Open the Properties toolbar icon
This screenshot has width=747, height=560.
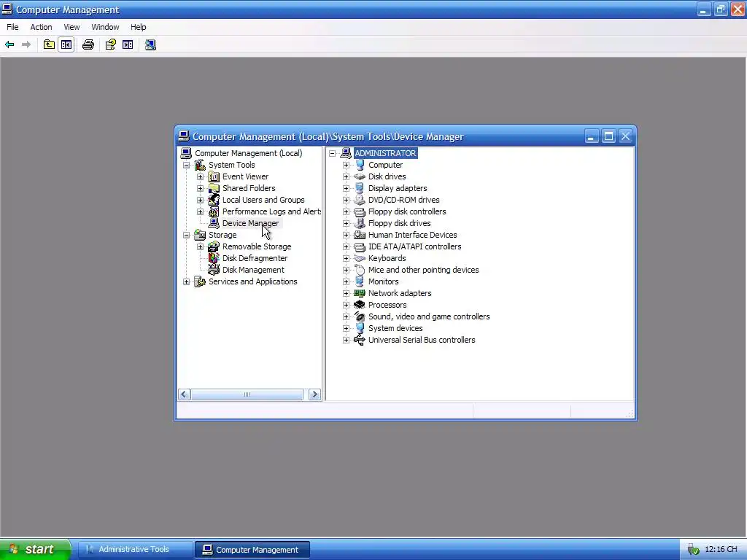(111, 44)
